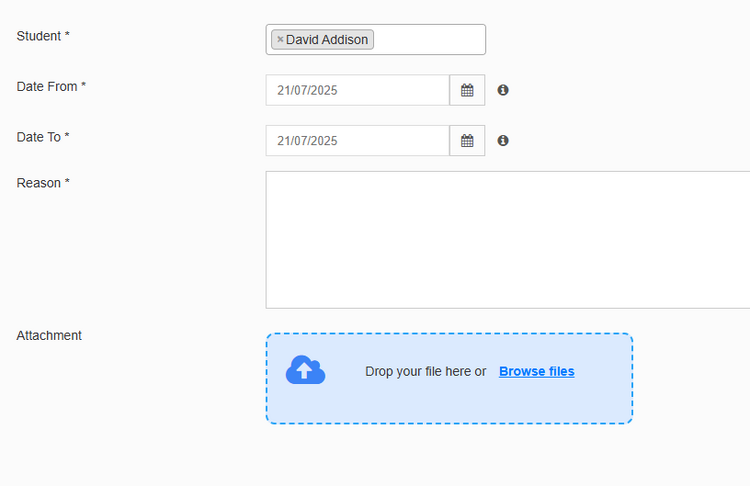The image size is (750, 486).
Task: Click the Browse files link
Action: click(x=537, y=371)
